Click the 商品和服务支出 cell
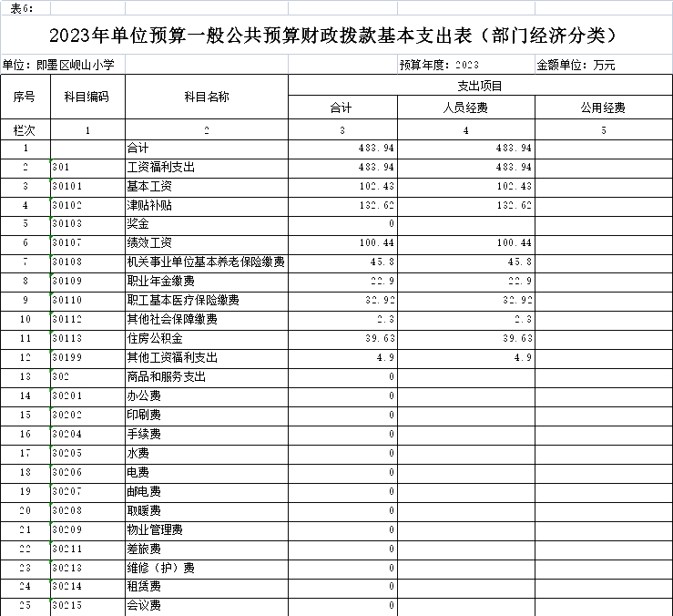673x616 pixels. pos(206,376)
